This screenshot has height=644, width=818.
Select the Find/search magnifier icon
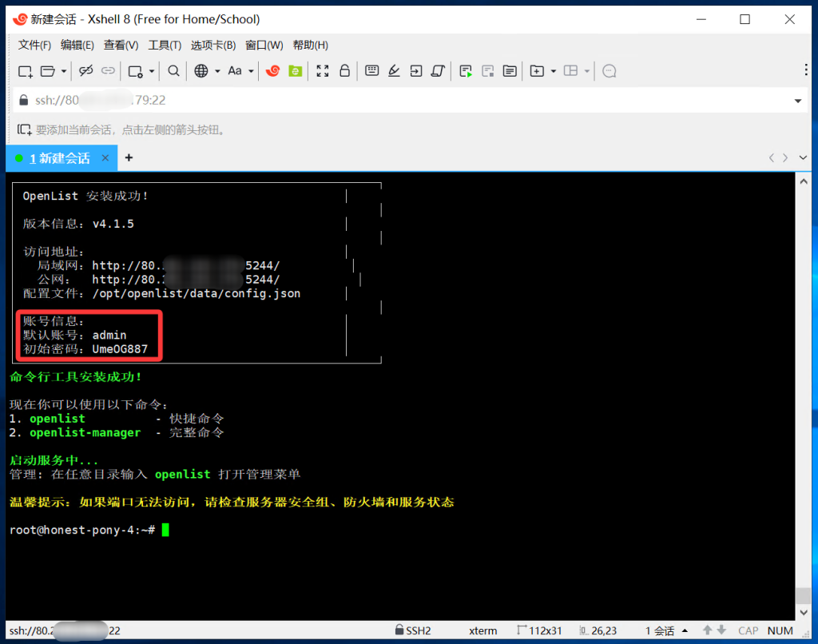173,71
